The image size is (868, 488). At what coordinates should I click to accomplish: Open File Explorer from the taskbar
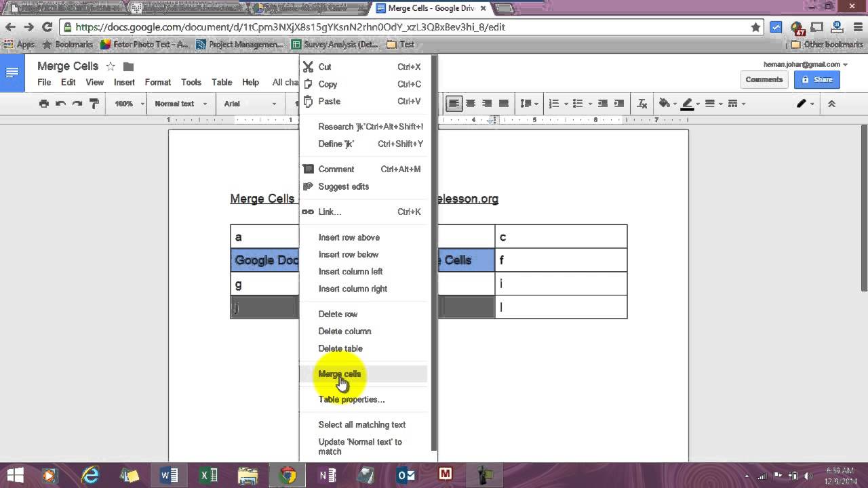(x=248, y=475)
